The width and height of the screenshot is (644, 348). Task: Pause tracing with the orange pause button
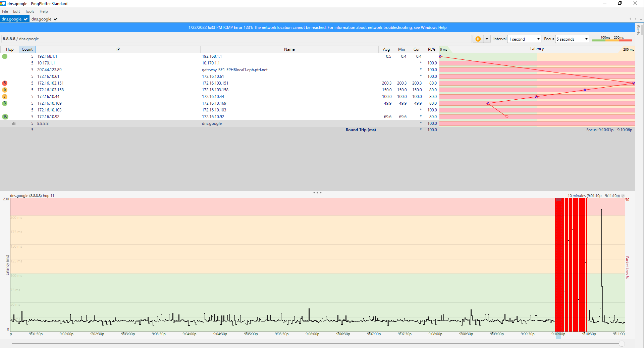tap(478, 39)
